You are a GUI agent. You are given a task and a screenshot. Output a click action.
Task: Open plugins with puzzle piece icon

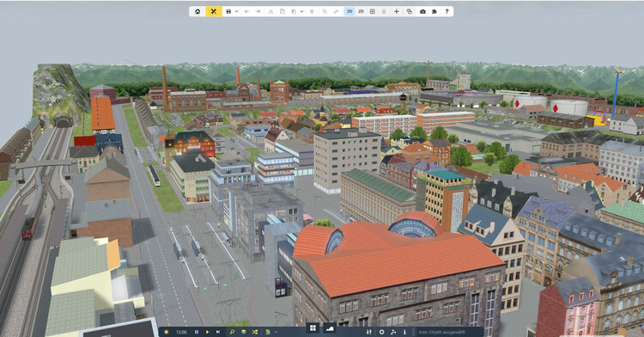(x=434, y=11)
